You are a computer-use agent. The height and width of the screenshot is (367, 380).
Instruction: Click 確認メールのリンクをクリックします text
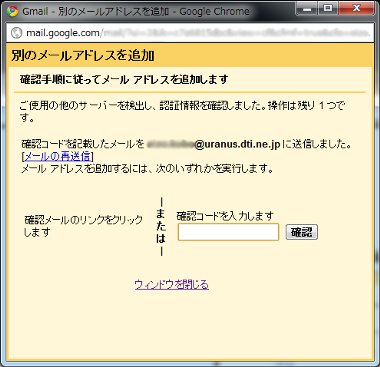[x=83, y=226]
